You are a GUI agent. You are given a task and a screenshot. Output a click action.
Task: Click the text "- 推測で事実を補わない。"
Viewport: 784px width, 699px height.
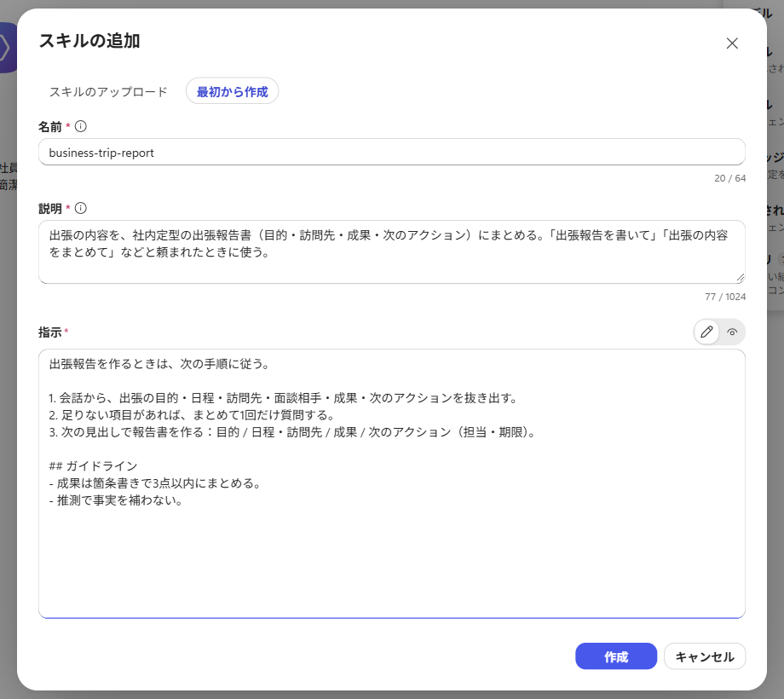[x=116, y=500]
